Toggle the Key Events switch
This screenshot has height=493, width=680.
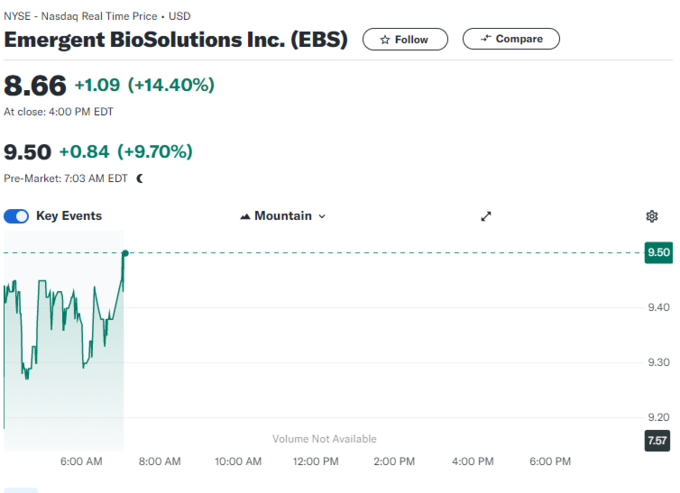pos(17,216)
